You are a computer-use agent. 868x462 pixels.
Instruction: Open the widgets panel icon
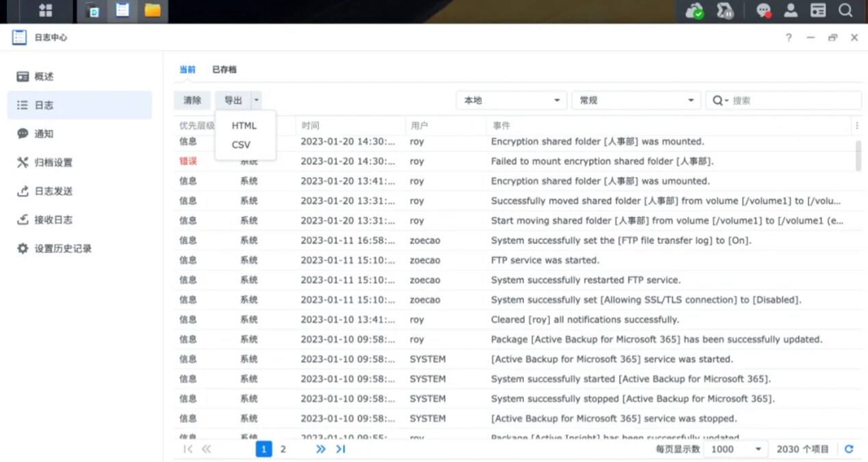[x=818, y=10]
